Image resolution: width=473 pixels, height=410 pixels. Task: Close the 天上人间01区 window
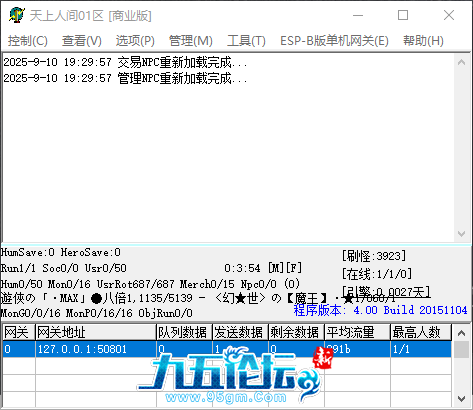point(449,15)
